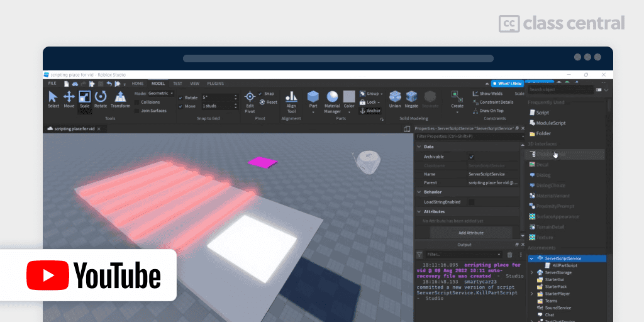Click the Output filter funnel icon
The image size is (644, 322).
point(419,255)
